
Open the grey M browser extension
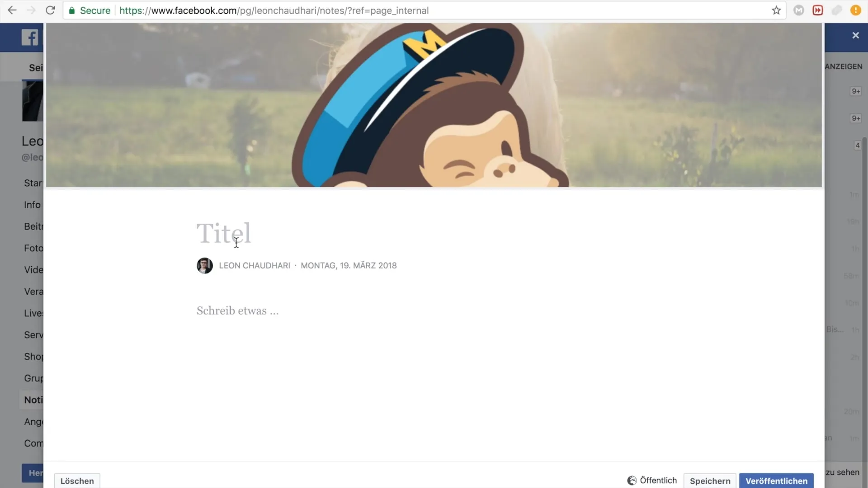pos(799,10)
